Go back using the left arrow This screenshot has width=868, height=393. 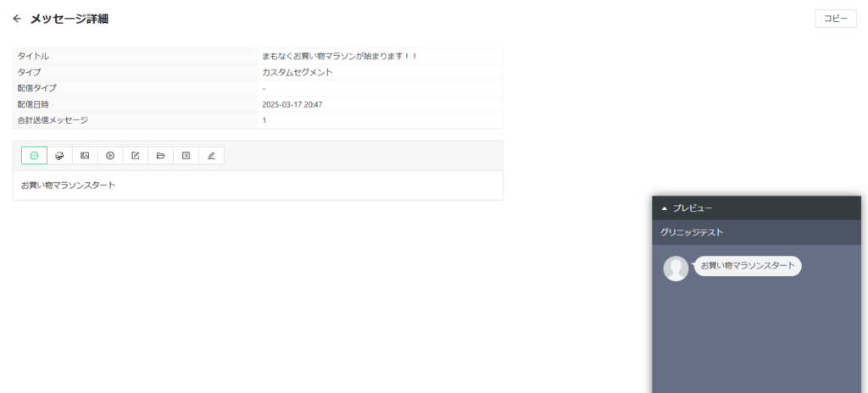(17, 19)
